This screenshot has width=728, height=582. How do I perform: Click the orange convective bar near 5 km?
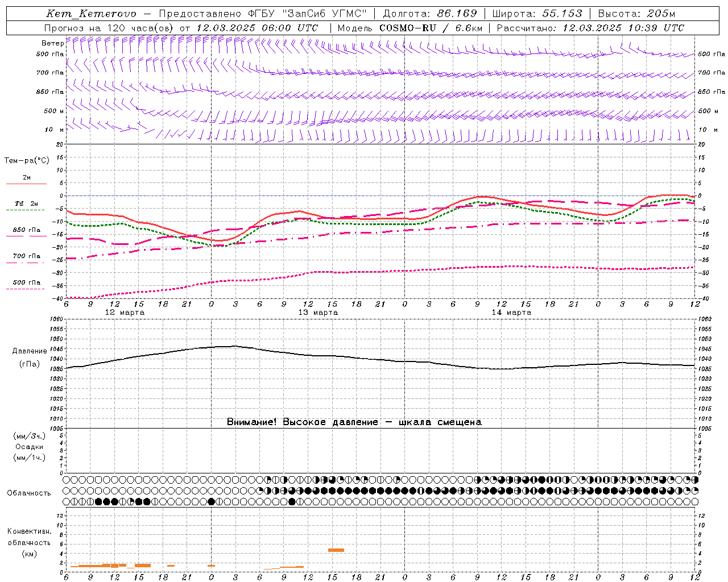click(x=336, y=550)
